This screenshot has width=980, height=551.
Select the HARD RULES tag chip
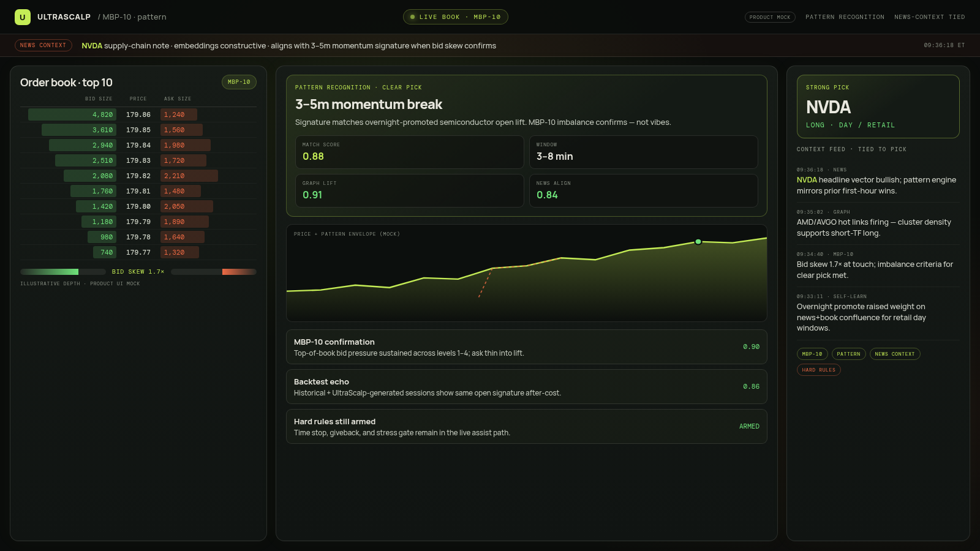click(819, 370)
